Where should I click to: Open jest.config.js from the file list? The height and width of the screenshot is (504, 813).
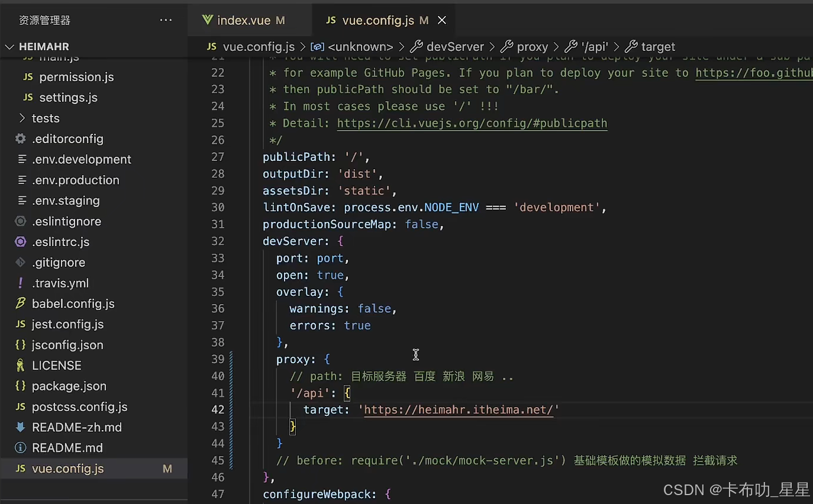[x=67, y=324]
